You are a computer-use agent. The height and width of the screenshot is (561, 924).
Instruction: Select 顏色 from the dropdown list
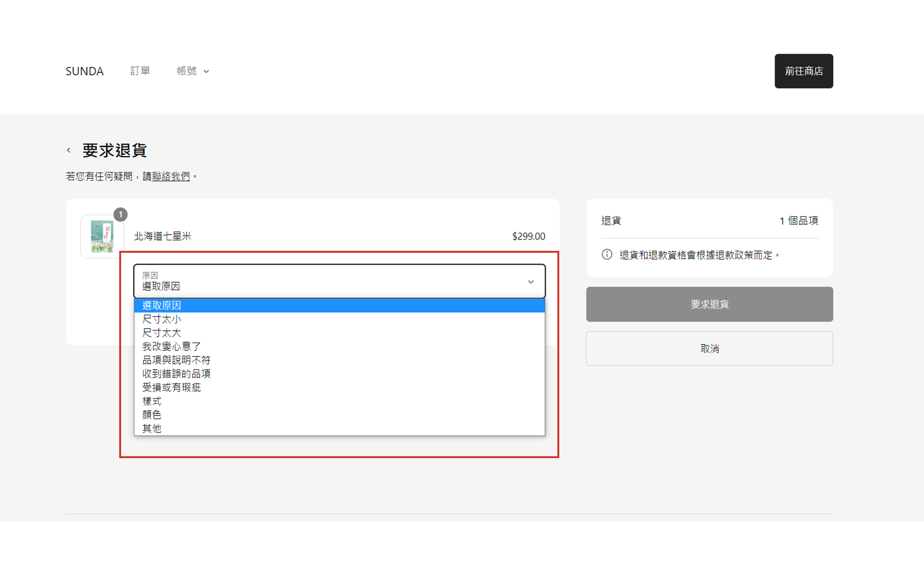(x=152, y=415)
